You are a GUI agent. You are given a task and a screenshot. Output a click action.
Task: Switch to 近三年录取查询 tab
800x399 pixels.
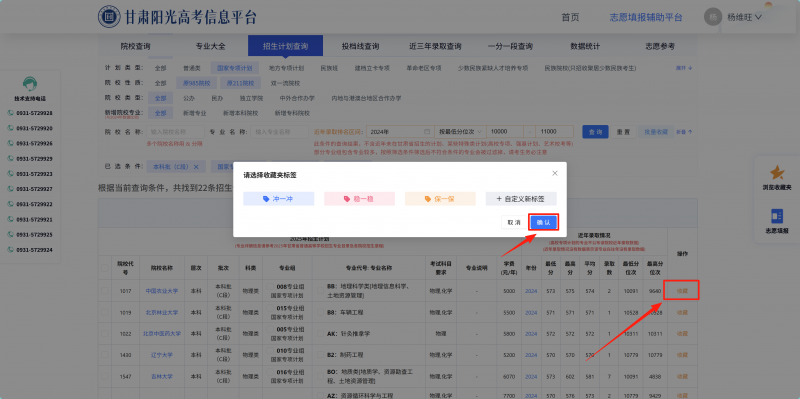[435, 46]
